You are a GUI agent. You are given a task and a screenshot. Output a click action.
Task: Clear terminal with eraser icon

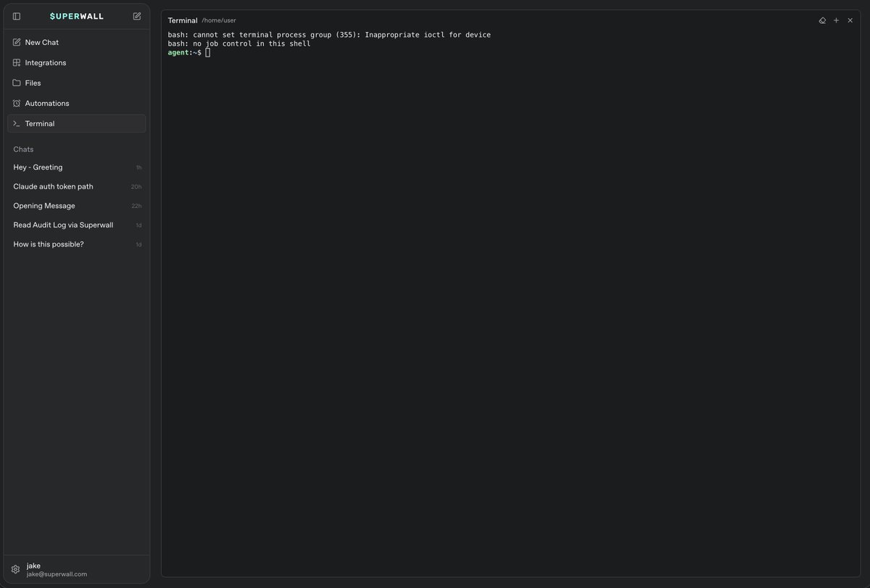[x=822, y=20]
